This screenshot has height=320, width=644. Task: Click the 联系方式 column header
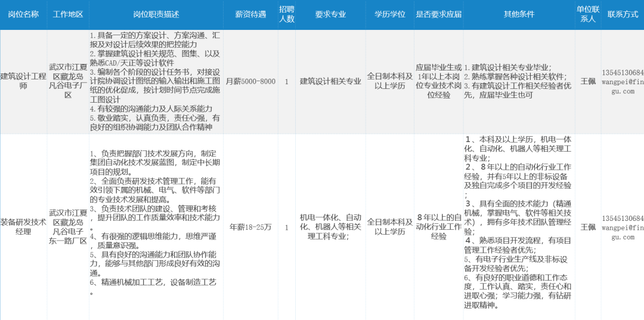coord(623,14)
